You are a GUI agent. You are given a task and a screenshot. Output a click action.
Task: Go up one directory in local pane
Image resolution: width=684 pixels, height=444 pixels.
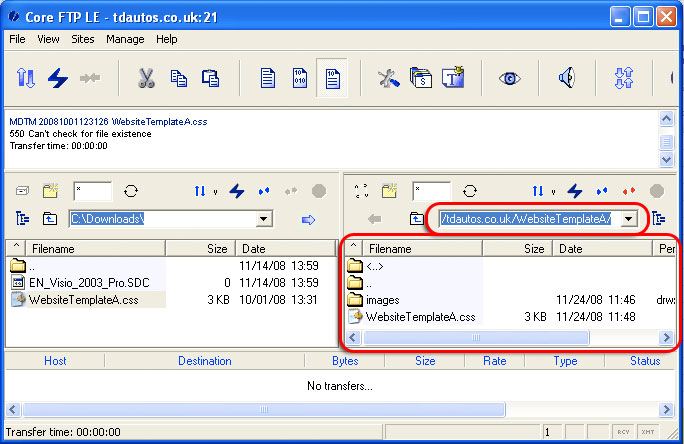[x=50, y=219]
